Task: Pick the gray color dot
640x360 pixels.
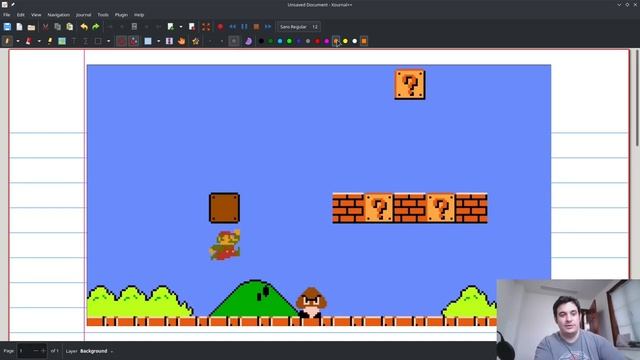Action: click(x=308, y=41)
